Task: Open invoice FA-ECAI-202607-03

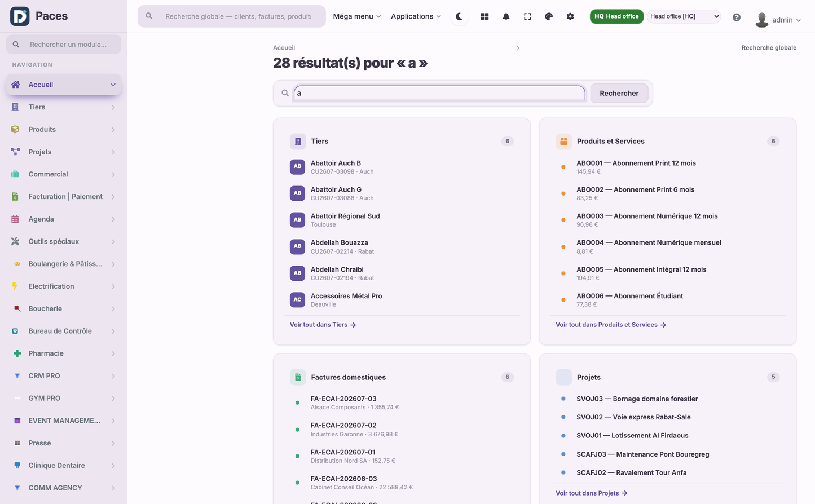Action: 402,403
